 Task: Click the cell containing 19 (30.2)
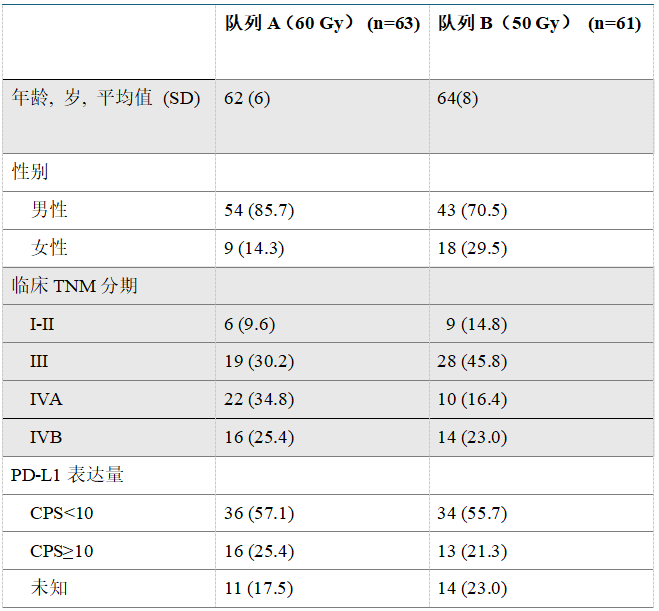[x=258, y=361]
